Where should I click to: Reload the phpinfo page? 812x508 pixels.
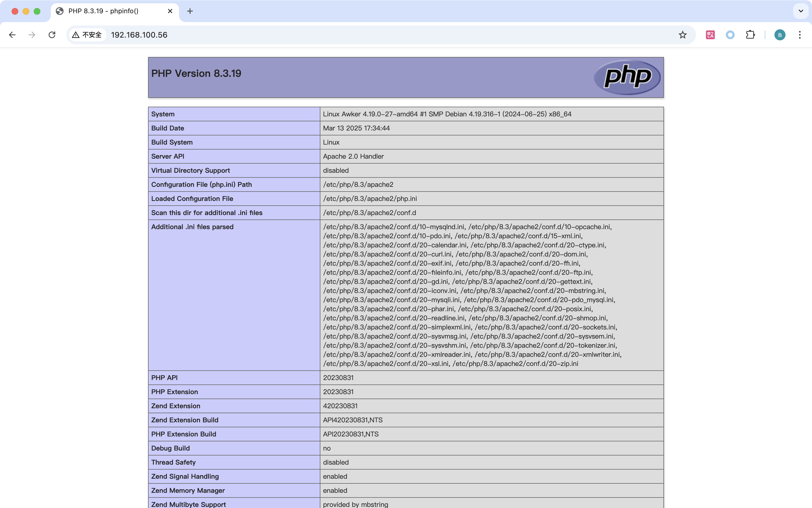[52, 35]
